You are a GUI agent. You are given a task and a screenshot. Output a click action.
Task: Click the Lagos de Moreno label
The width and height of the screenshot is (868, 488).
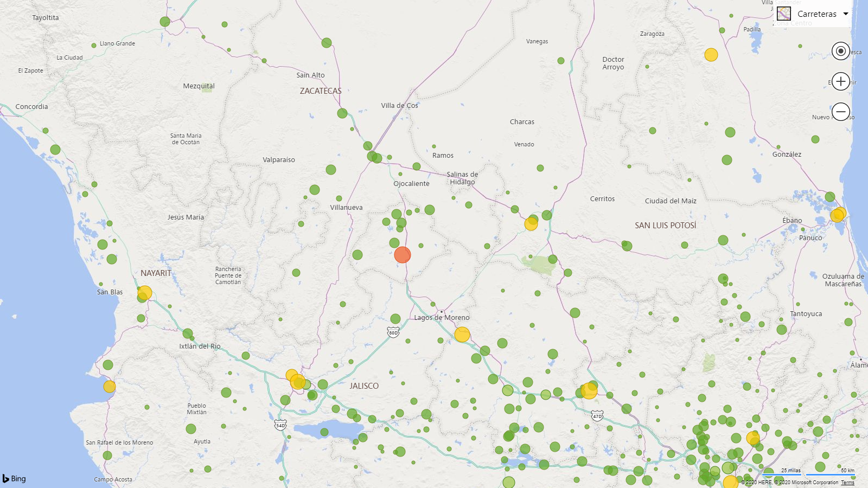point(442,318)
